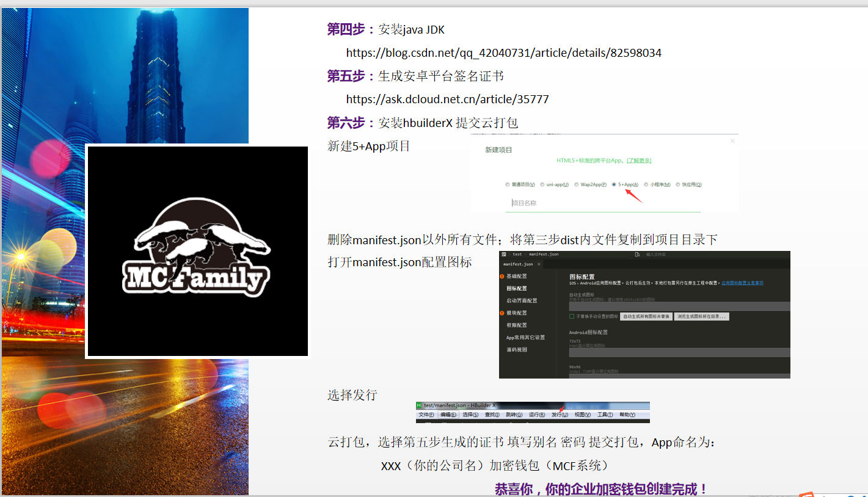Switch to the manifest.json tab

pyautogui.click(x=518, y=264)
